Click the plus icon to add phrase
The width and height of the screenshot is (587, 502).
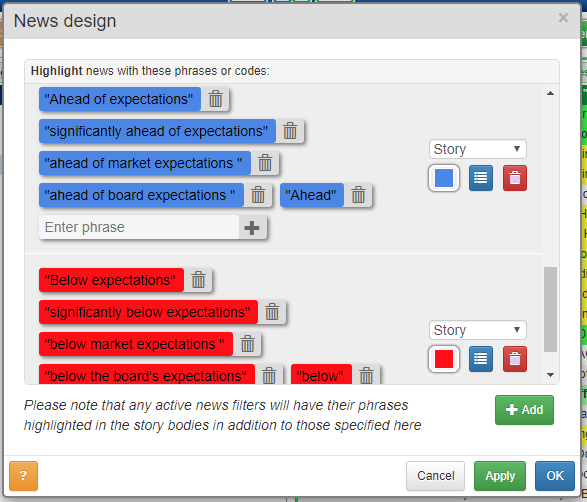click(x=252, y=227)
